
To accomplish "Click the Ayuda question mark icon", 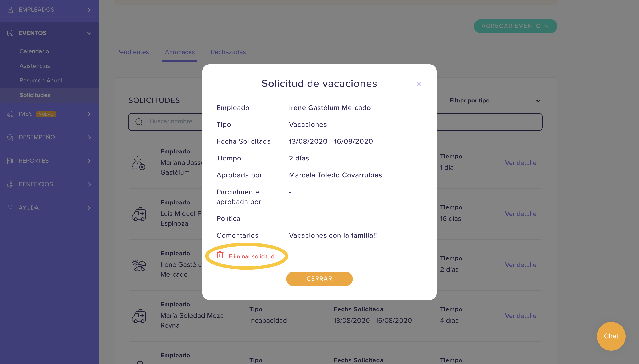I will click(x=10, y=208).
